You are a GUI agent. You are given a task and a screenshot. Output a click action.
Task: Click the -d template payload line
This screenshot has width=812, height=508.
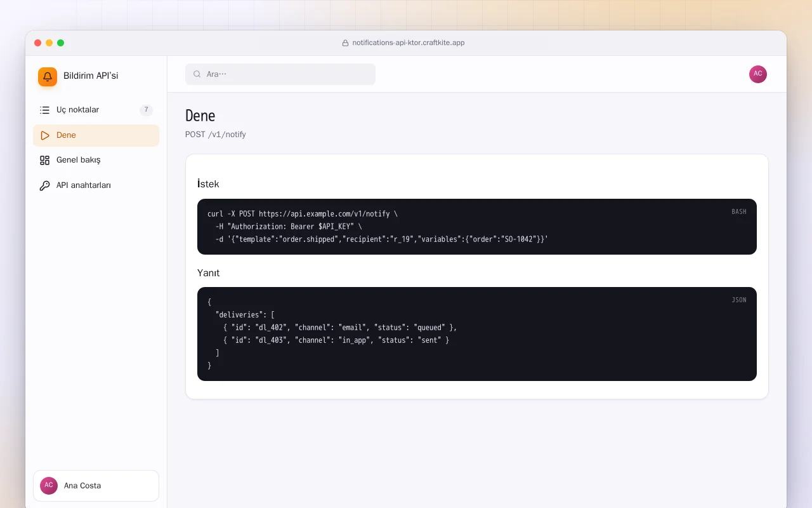(x=381, y=239)
